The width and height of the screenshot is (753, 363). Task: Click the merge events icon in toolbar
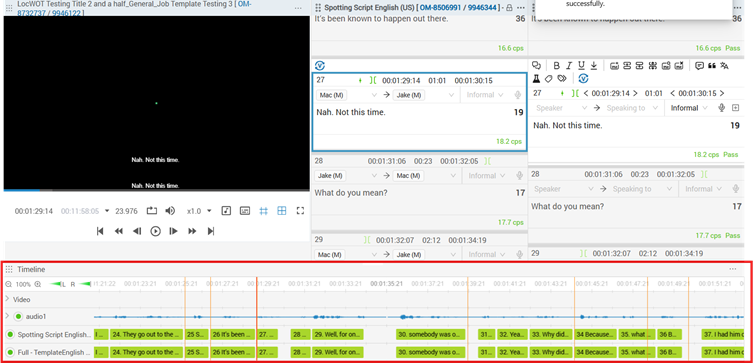point(627,66)
